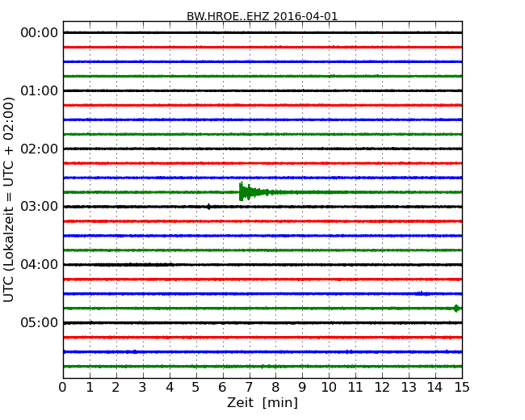This screenshot has width=525, height=420.
Task: Click the 02:00 time label
Action: point(40,149)
